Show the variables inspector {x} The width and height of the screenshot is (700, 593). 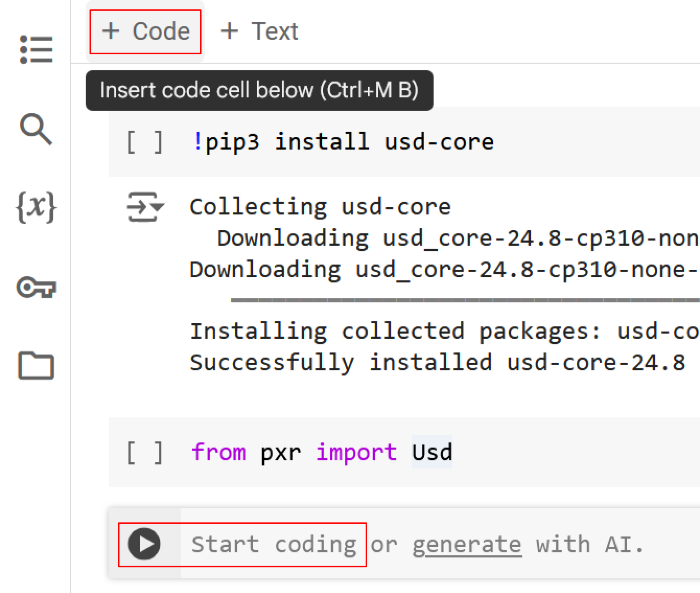tap(36, 207)
